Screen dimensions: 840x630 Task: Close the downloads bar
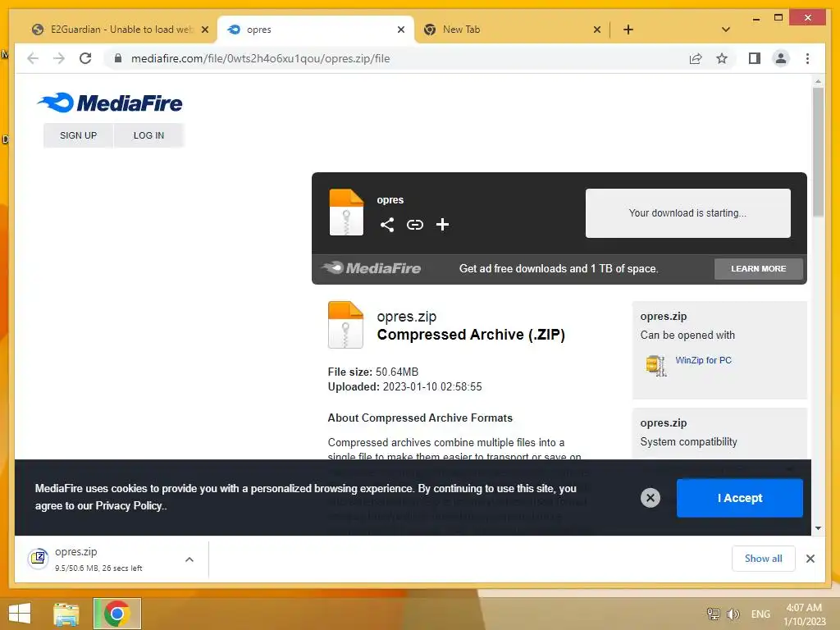810,559
